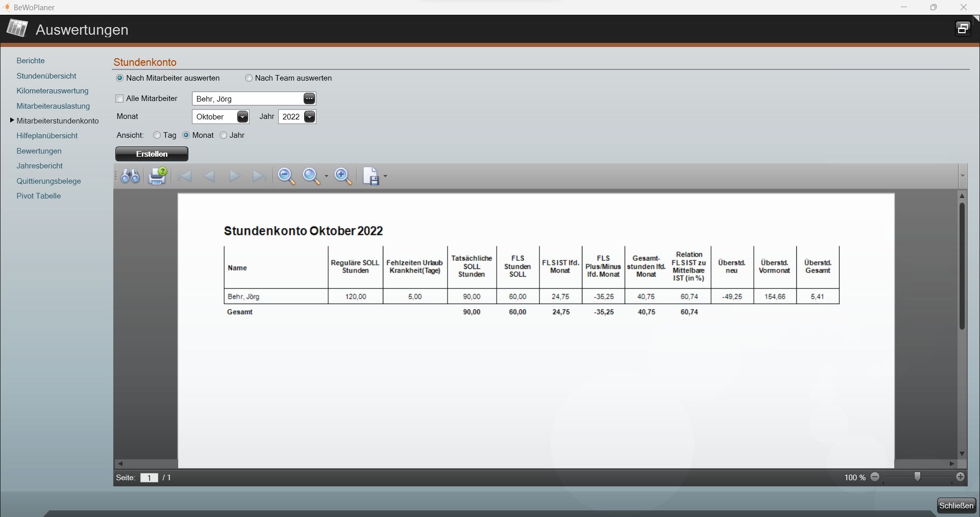Click the Auswertungen module icon
This screenshot has width=980, height=517.
17,29
